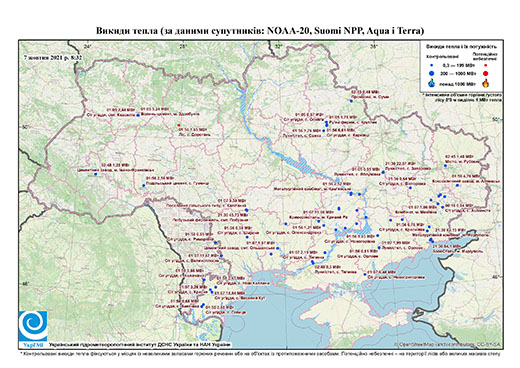The image size is (520, 368).
Task: Select the blue flame icon in legend
Action: tap(432, 83)
